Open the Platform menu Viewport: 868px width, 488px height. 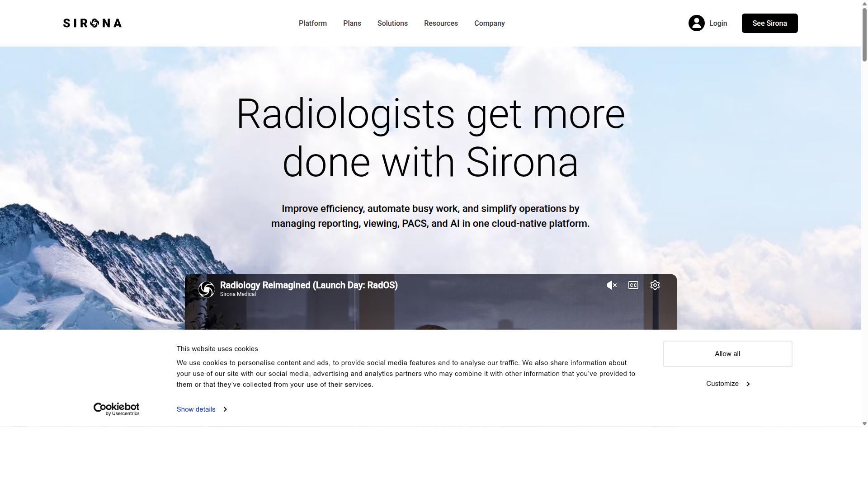[x=313, y=23]
